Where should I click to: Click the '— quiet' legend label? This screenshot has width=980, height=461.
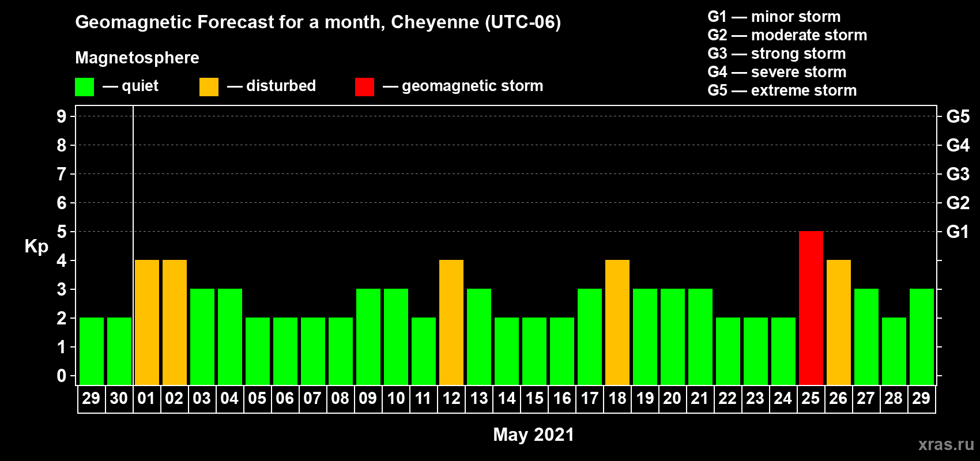point(130,86)
